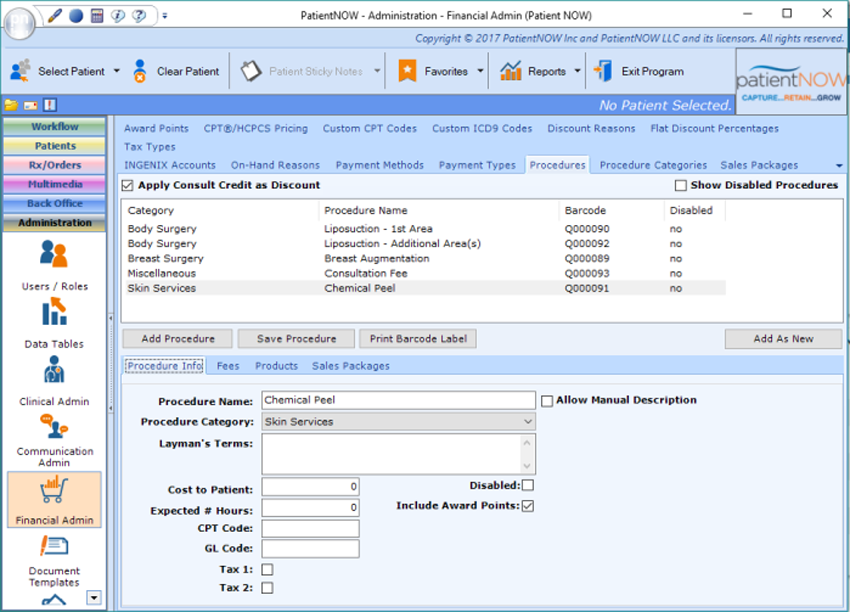Open the calculator icon in the title bar
Image resolution: width=850 pixels, height=612 pixels.
click(96, 17)
